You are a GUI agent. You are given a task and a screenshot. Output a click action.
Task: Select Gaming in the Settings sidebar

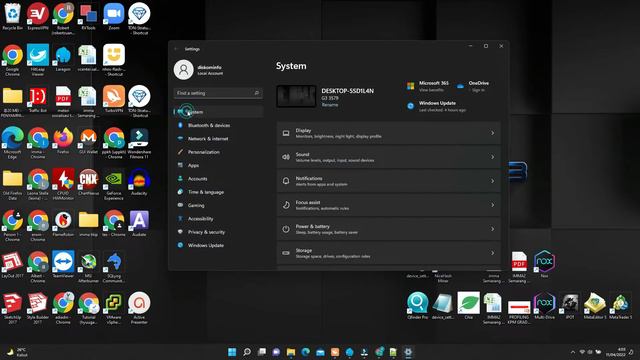219,205
